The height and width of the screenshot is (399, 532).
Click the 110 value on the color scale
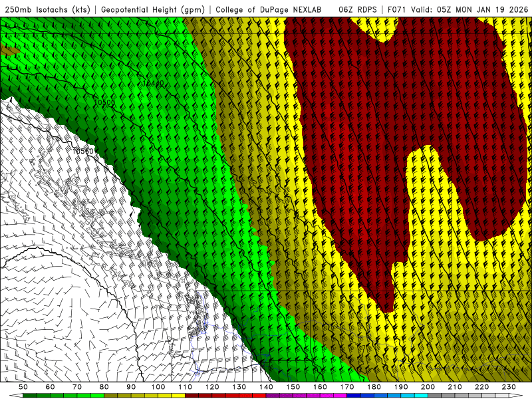tap(186, 387)
